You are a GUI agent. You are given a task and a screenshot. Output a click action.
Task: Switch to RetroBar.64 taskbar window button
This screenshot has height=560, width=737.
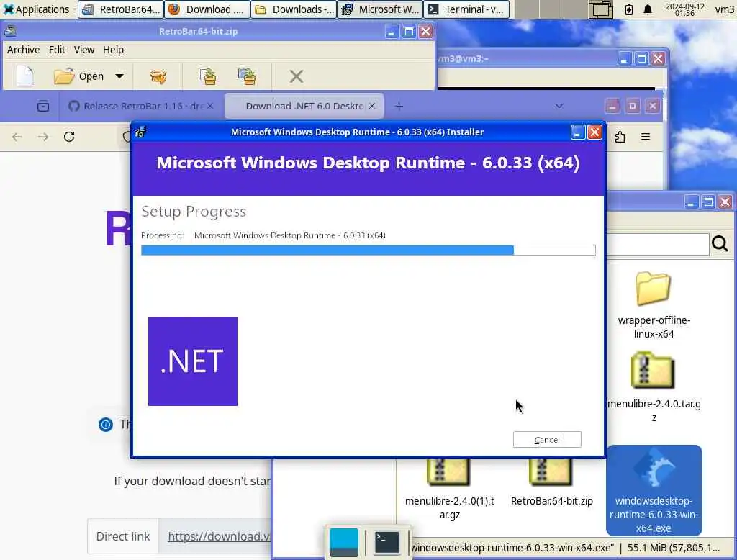point(121,9)
